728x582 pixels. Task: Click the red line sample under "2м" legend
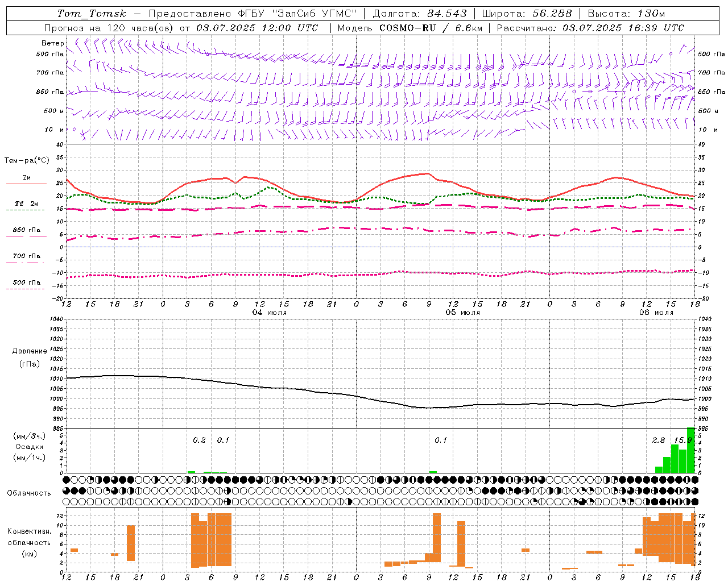tap(26, 184)
